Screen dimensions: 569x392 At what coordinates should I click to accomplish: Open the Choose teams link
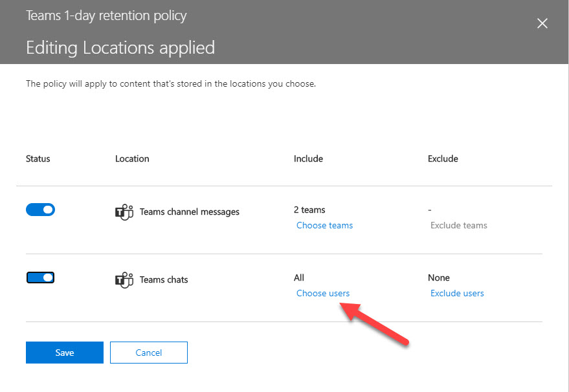(324, 225)
